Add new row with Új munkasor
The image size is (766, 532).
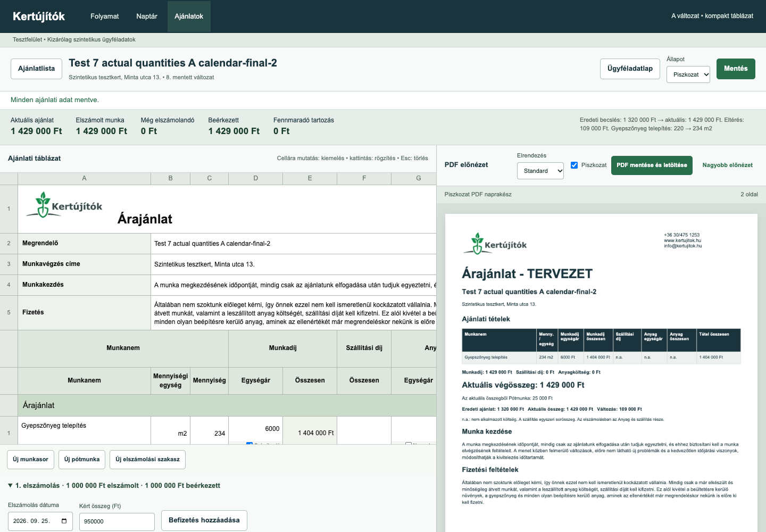click(30, 459)
